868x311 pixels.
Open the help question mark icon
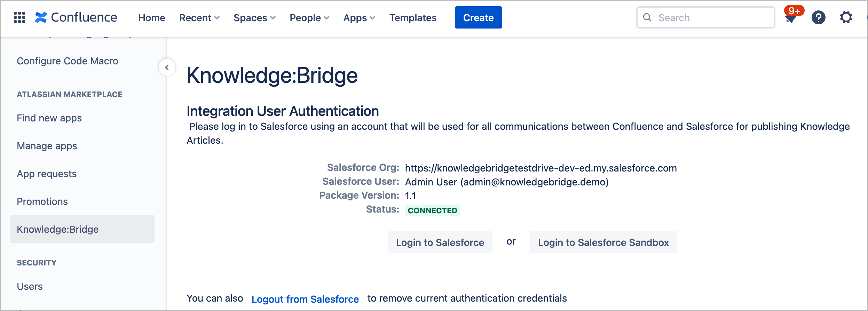pyautogui.click(x=818, y=17)
